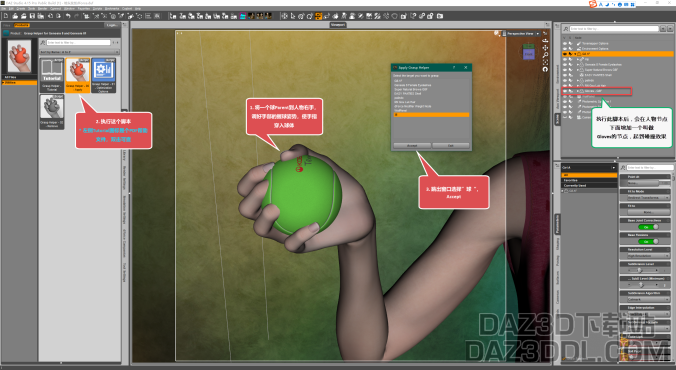Switch to the Shaping side tab
Image resolution: width=676 pixels, height=370 pixels.
pyautogui.click(x=557, y=245)
